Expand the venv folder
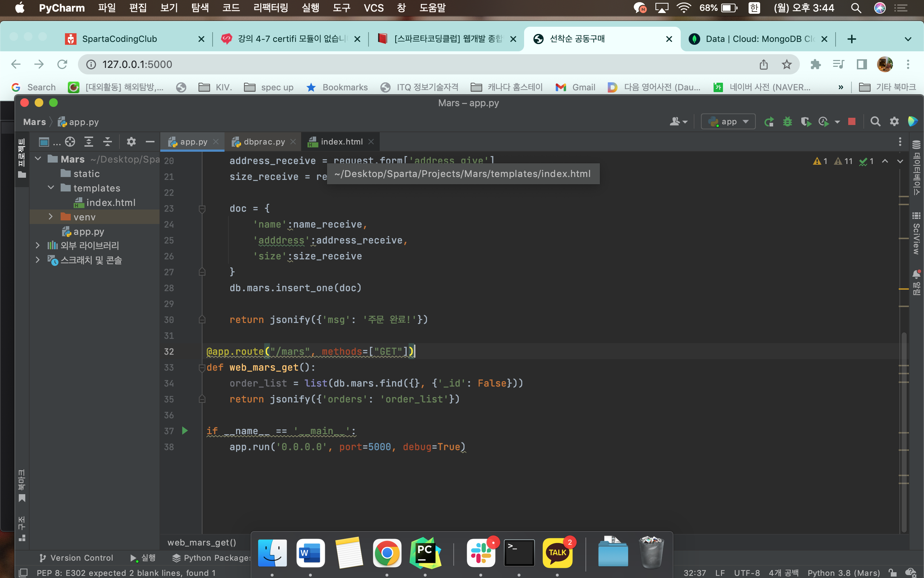The width and height of the screenshot is (924, 578). coord(51,217)
